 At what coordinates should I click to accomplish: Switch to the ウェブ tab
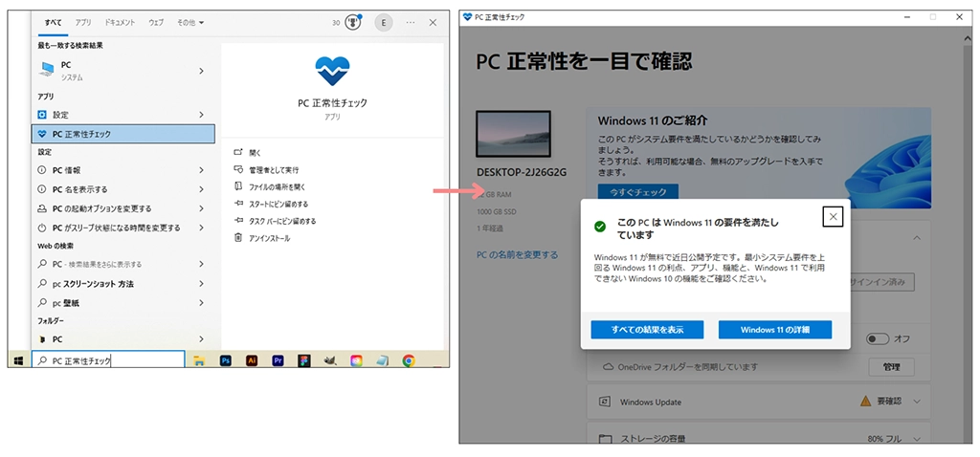click(156, 23)
